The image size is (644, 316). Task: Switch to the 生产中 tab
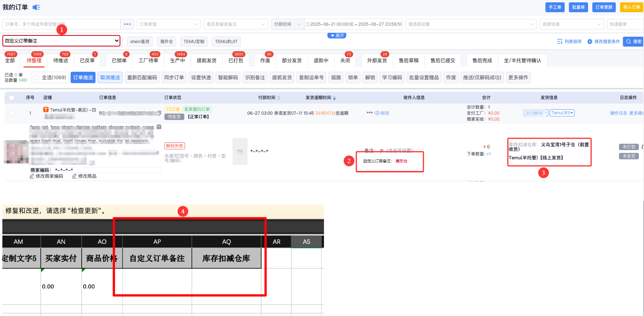(x=177, y=60)
